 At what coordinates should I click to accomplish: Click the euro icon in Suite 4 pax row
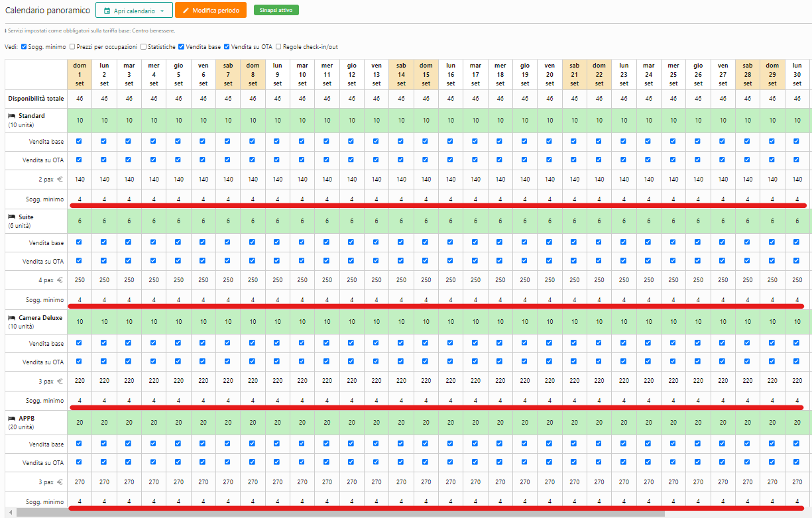(x=60, y=280)
